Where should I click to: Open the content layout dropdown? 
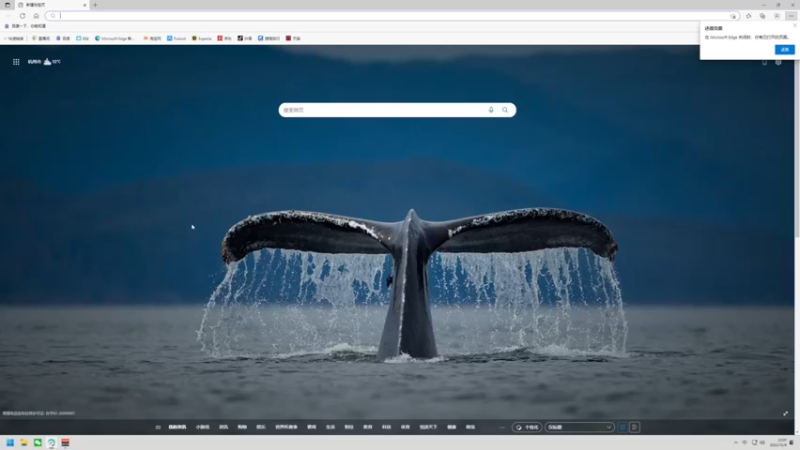click(579, 427)
